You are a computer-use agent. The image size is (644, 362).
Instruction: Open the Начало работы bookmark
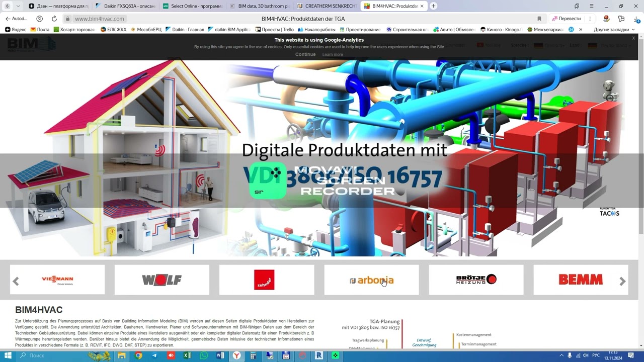click(316, 30)
